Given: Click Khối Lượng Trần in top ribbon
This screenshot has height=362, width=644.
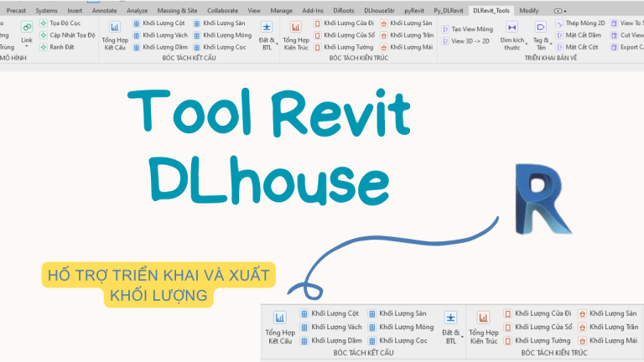Looking at the screenshot, I should (407, 35).
